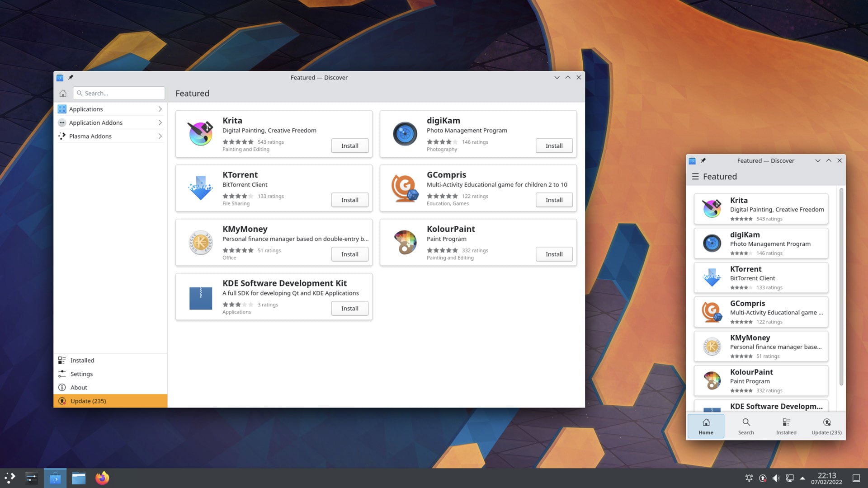Switch to the Search tab in the small window
The width and height of the screenshot is (868, 488).
click(746, 426)
